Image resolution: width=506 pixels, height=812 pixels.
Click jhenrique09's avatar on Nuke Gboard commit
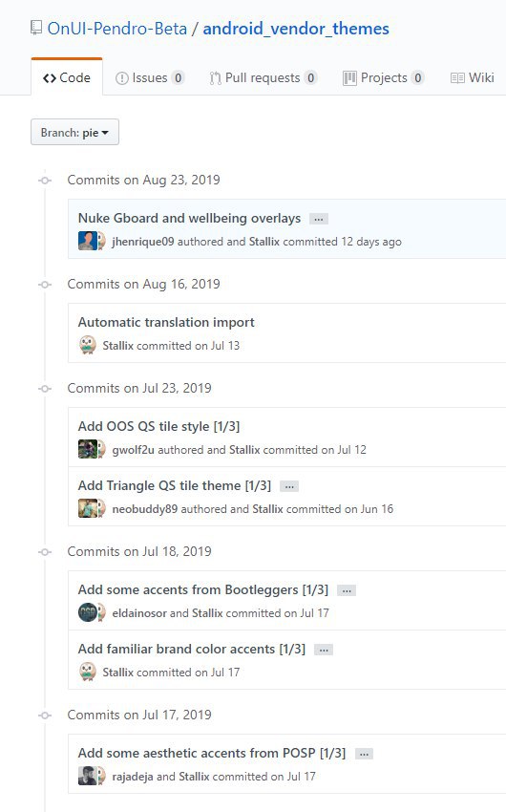tap(88, 241)
